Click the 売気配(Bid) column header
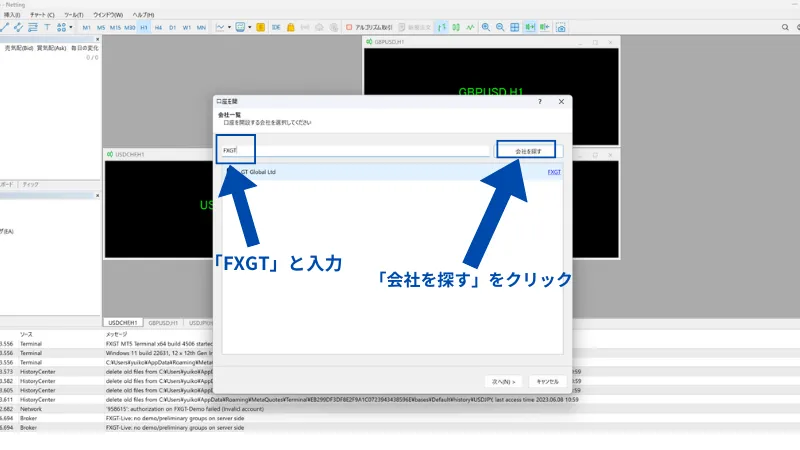The image size is (800, 450). (19, 48)
